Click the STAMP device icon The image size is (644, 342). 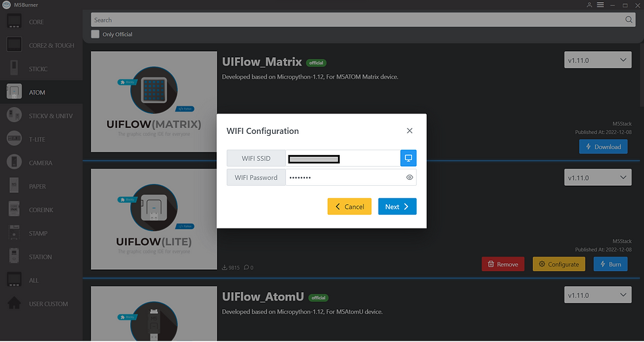(x=14, y=232)
